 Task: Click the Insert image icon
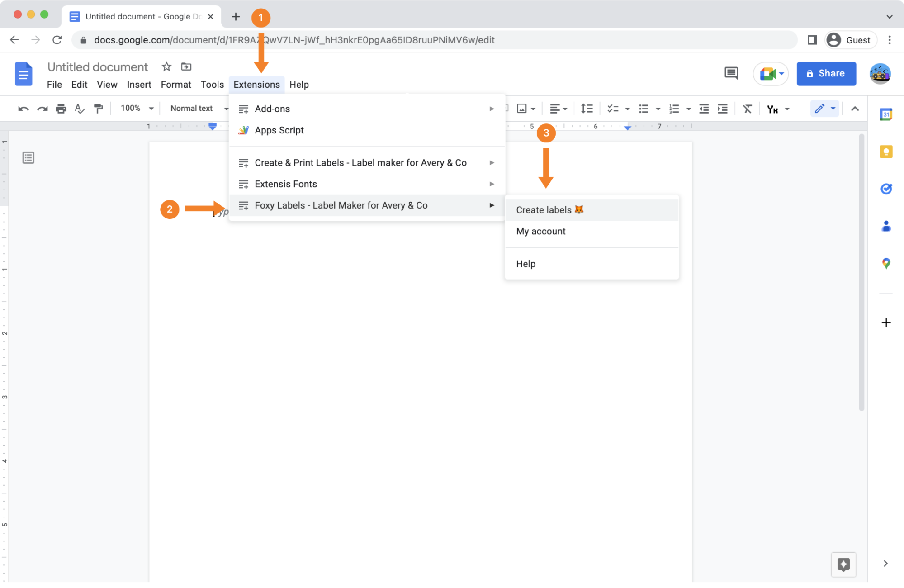[x=521, y=109]
